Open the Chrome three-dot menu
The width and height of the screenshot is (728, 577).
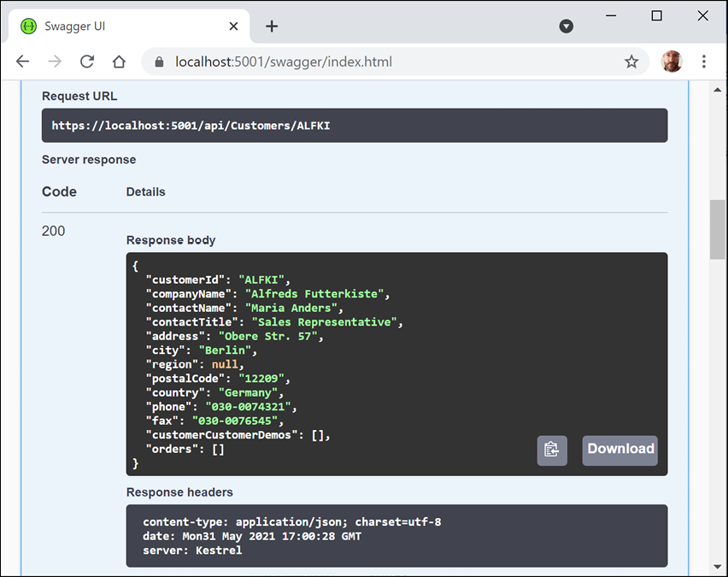(x=704, y=62)
